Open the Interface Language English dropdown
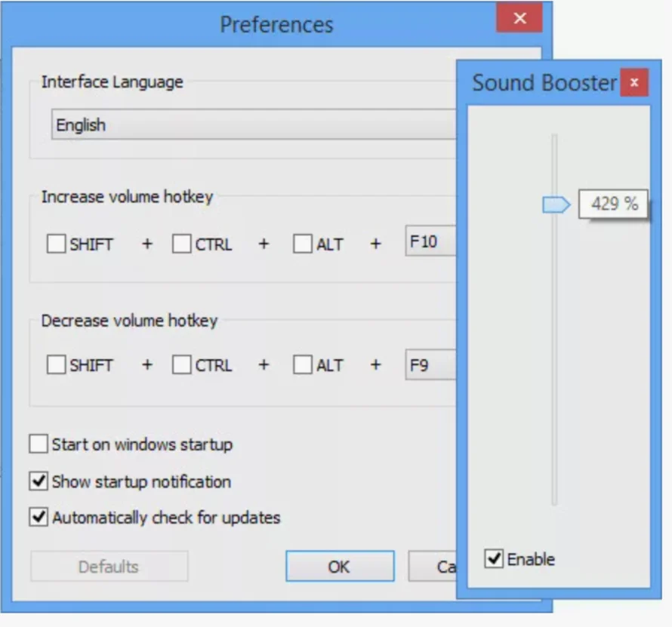The height and width of the screenshot is (627, 672). click(254, 124)
